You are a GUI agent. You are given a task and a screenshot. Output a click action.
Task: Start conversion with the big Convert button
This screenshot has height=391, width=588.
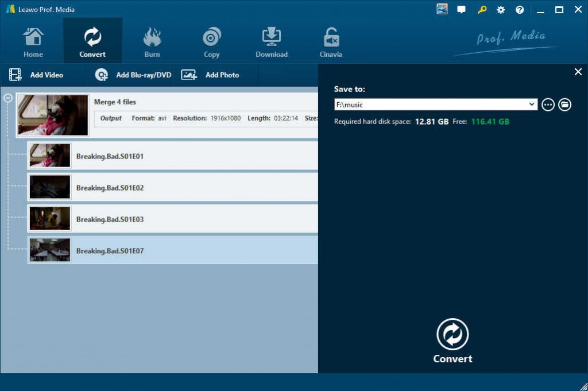pos(452,341)
